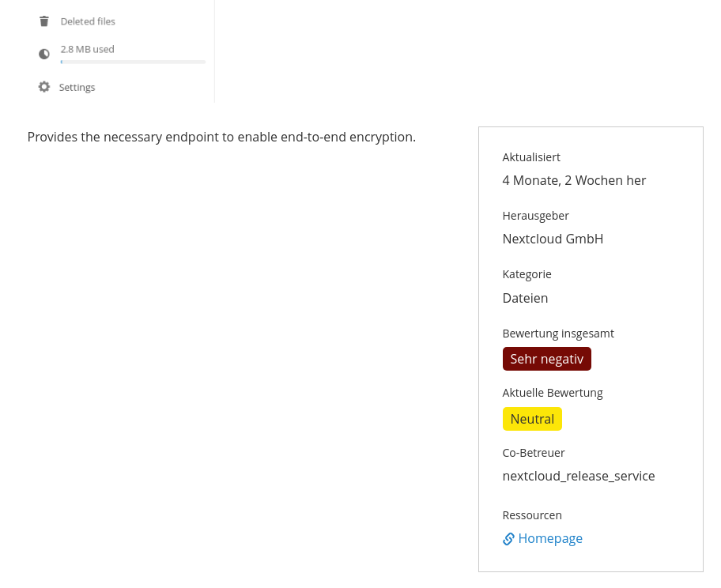Click the storage quota pie icon
The height and width of the screenshot is (588, 721).
tap(44, 55)
